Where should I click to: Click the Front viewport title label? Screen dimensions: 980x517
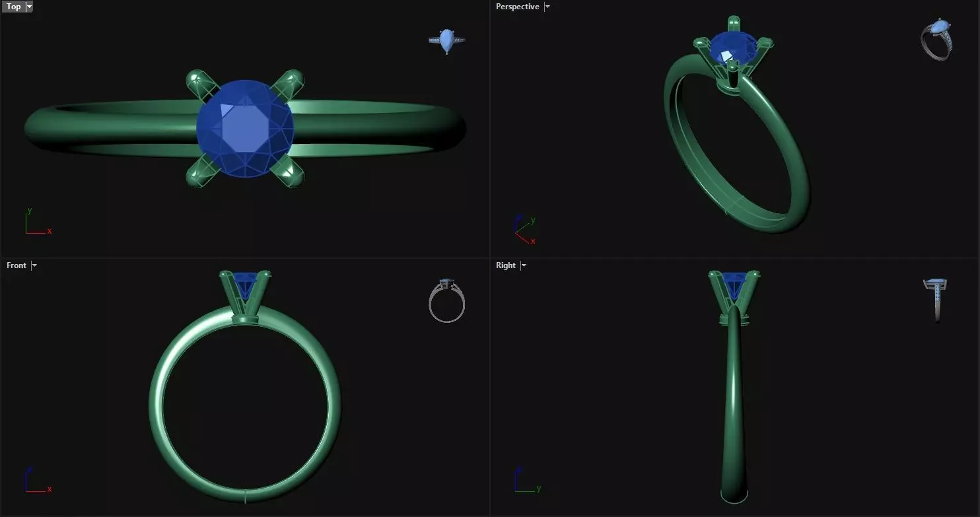[17, 265]
